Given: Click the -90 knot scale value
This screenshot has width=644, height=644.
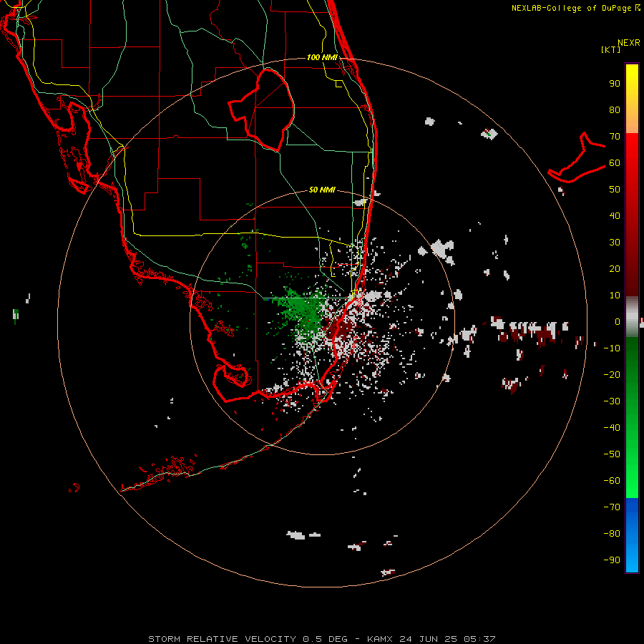Looking at the screenshot, I should click(x=612, y=560).
